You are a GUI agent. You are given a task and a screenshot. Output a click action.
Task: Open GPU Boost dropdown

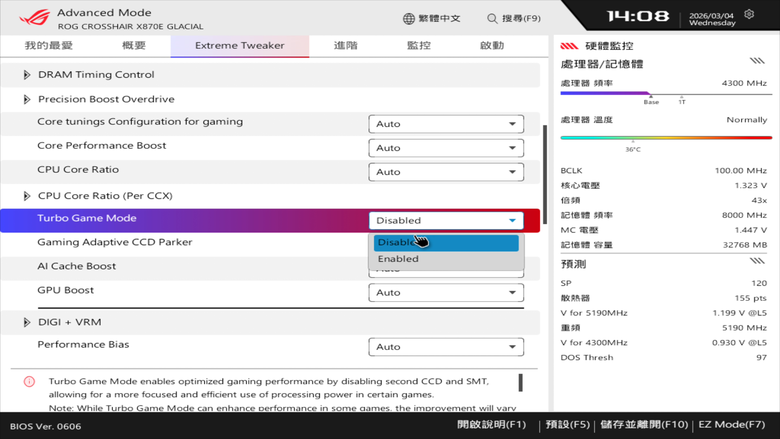pyautogui.click(x=446, y=292)
